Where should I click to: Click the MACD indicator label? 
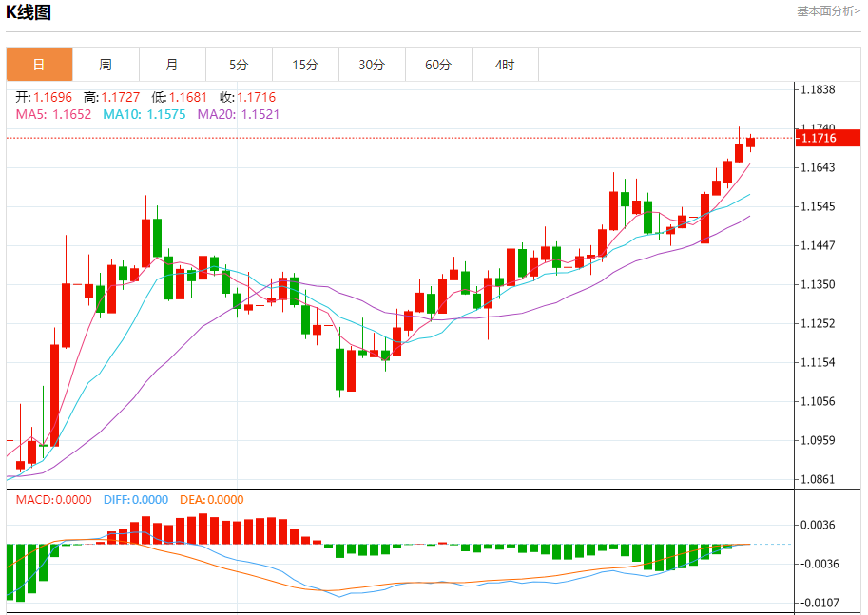[53, 500]
